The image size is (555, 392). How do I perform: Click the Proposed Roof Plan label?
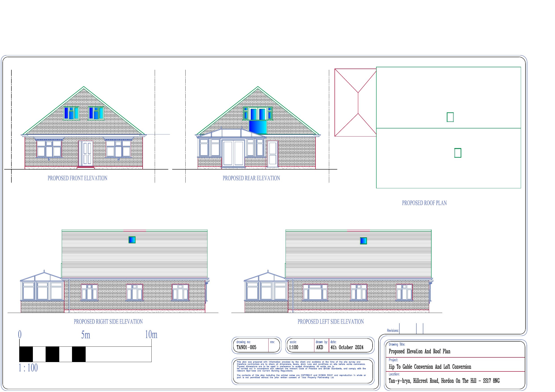point(424,203)
